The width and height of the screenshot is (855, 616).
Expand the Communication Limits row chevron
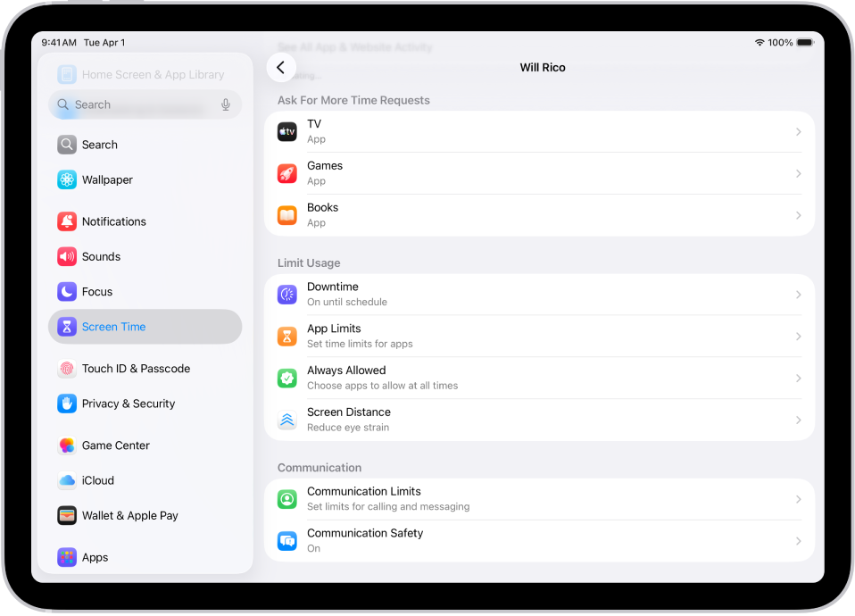(798, 499)
